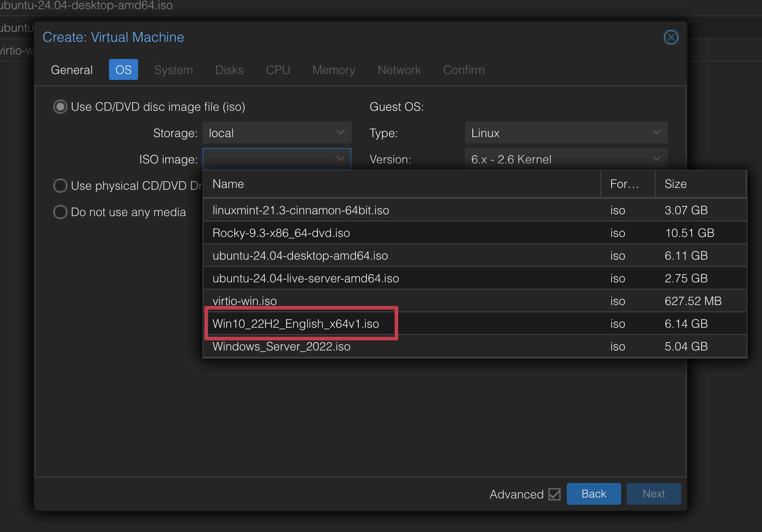Select the OS tab
Viewport: 762px width, 532px height.
tap(123, 70)
